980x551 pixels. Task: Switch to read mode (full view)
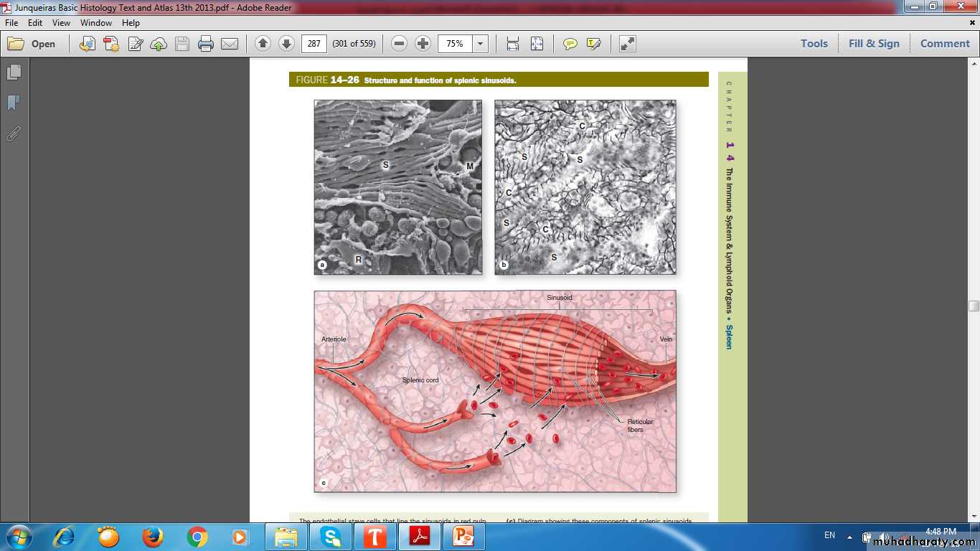click(x=628, y=44)
